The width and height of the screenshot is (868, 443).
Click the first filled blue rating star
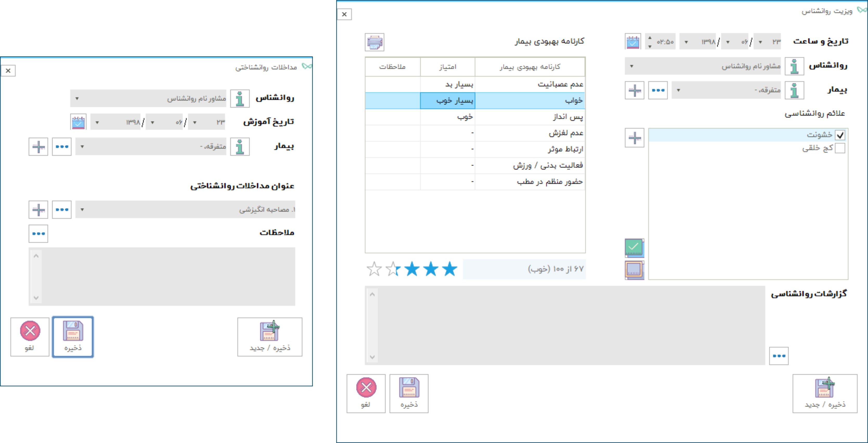[x=450, y=269]
